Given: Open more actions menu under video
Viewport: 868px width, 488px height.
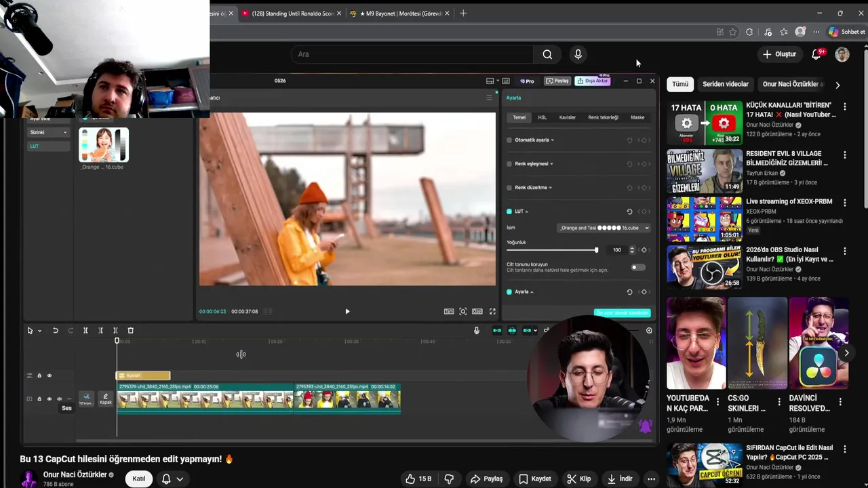Looking at the screenshot, I should (651, 479).
